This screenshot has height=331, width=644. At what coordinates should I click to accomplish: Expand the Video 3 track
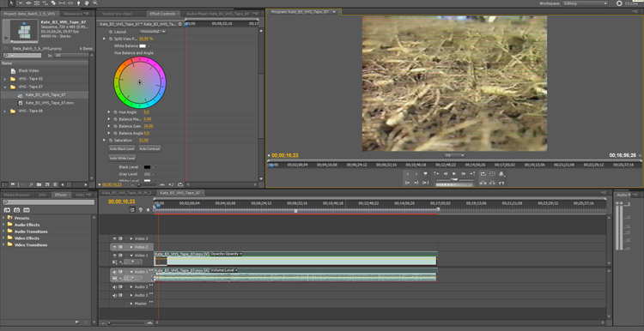pyautogui.click(x=131, y=238)
